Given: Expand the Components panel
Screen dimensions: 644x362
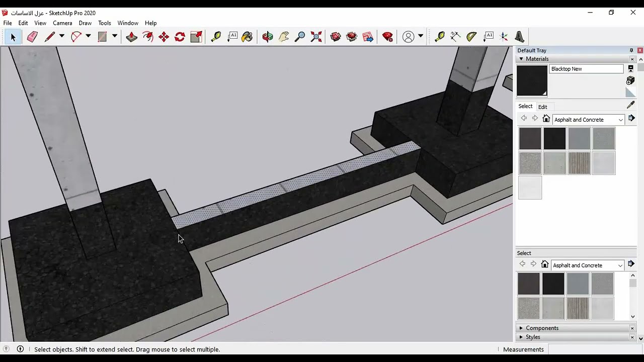Looking at the screenshot, I should pyautogui.click(x=542, y=328).
